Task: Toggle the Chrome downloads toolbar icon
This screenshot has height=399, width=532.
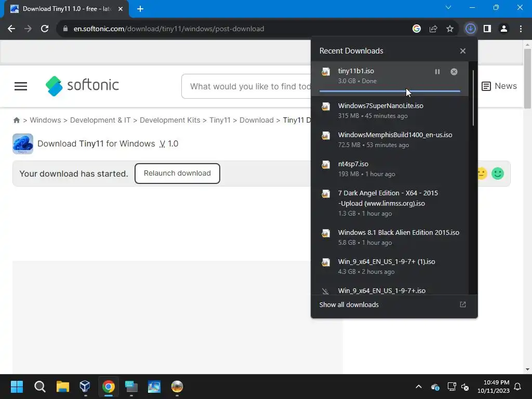Action: tap(470, 29)
